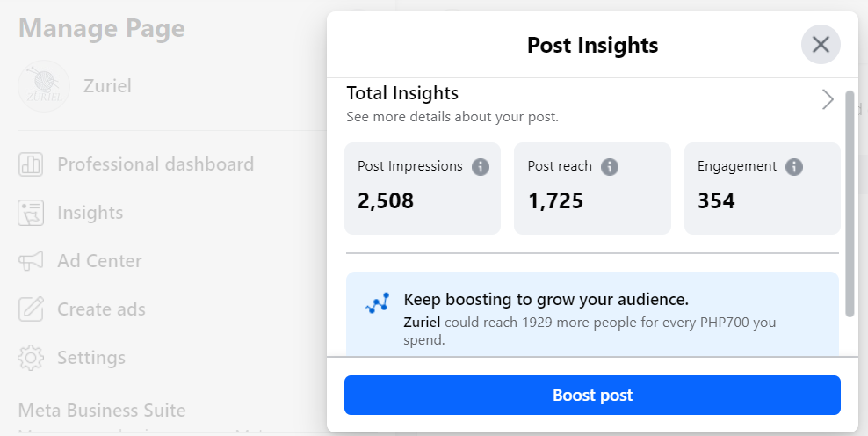The image size is (868, 436).
Task: Click the Engagement info icon
Action: tap(794, 167)
